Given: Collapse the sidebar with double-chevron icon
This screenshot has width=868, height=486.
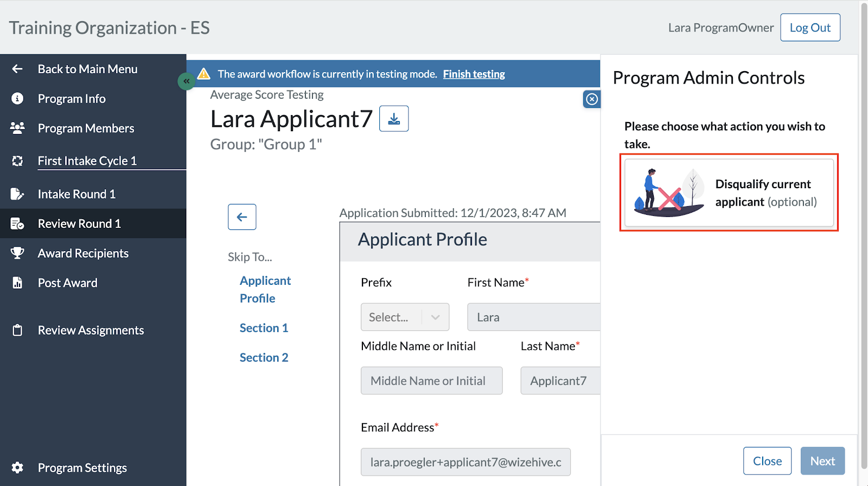Looking at the screenshot, I should (x=186, y=81).
